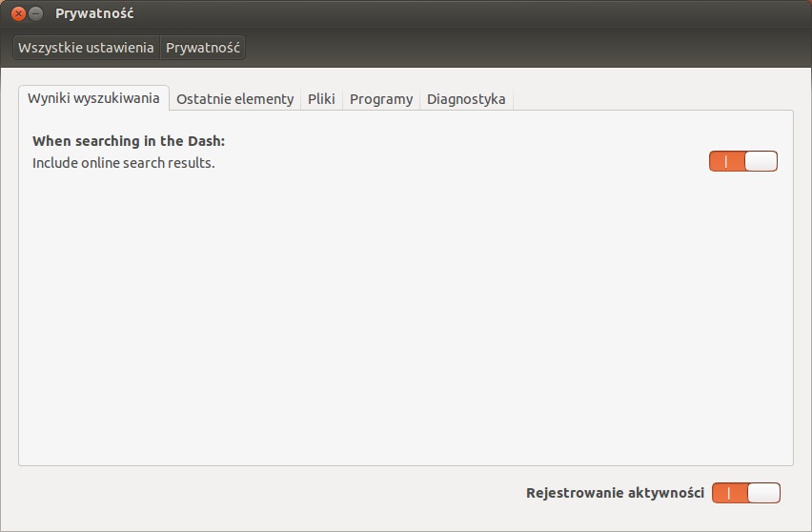Show the Programy tab

click(381, 99)
